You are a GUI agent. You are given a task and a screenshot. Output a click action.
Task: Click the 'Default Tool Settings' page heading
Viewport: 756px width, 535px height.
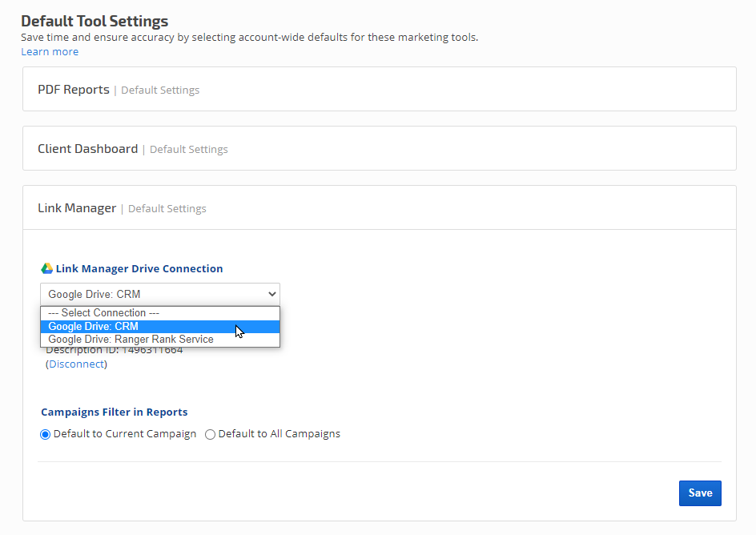pos(94,21)
